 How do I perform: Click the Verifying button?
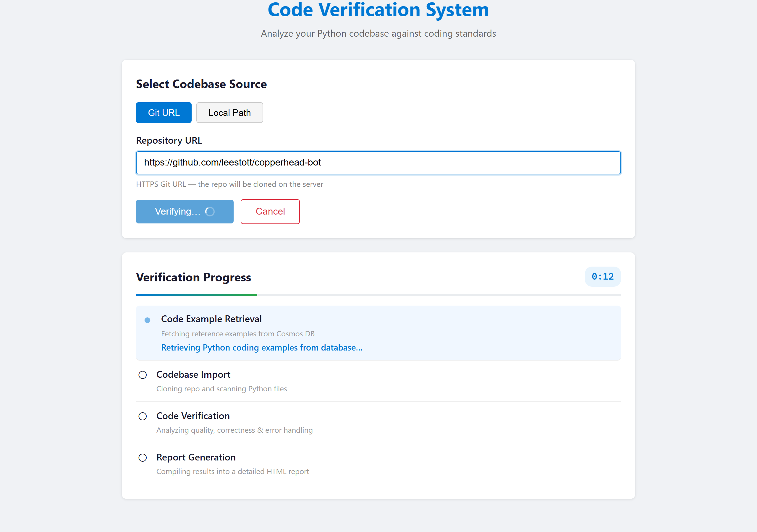pyautogui.click(x=184, y=211)
